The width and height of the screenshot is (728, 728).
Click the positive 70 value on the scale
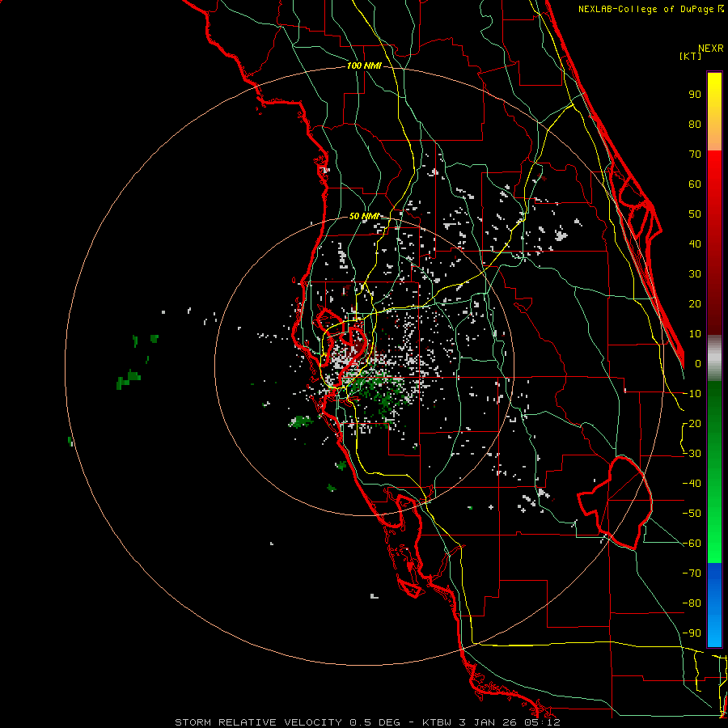695,154
